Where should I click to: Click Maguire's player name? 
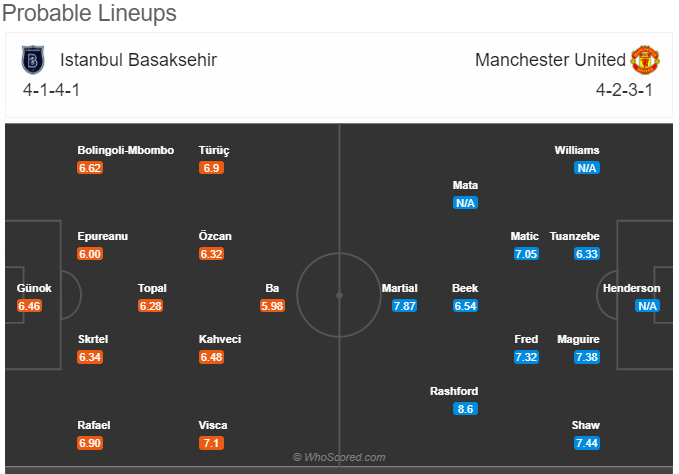pos(578,339)
